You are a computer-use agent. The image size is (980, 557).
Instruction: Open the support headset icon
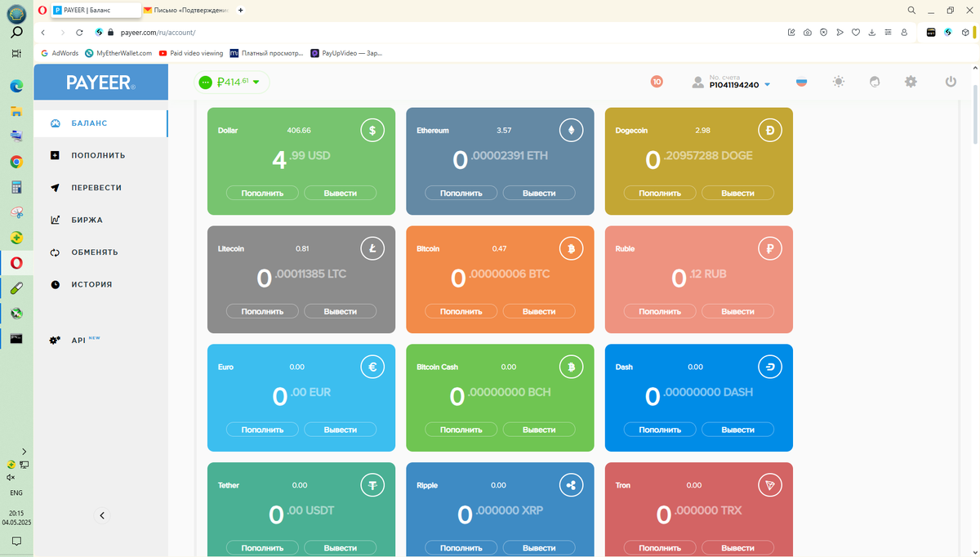click(875, 82)
